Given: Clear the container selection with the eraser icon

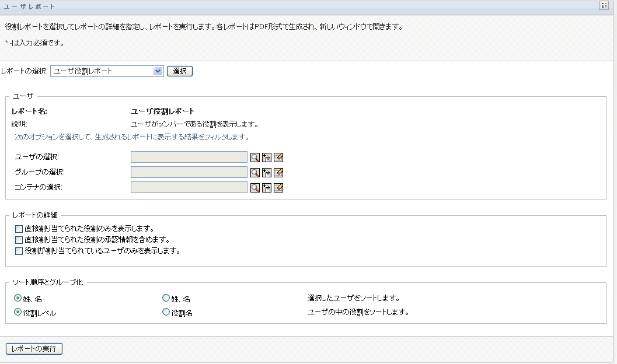Looking at the screenshot, I should pyautogui.click(x=278, y=187).
